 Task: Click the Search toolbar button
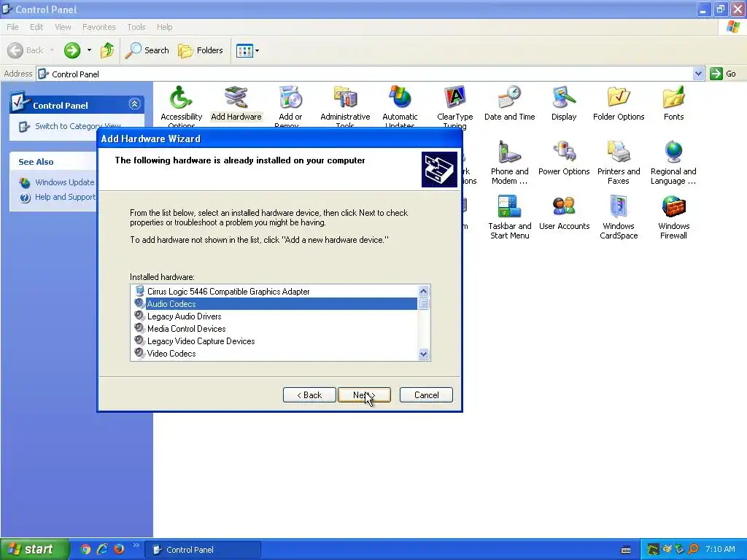pyautogui.click(x=147, y=50)
